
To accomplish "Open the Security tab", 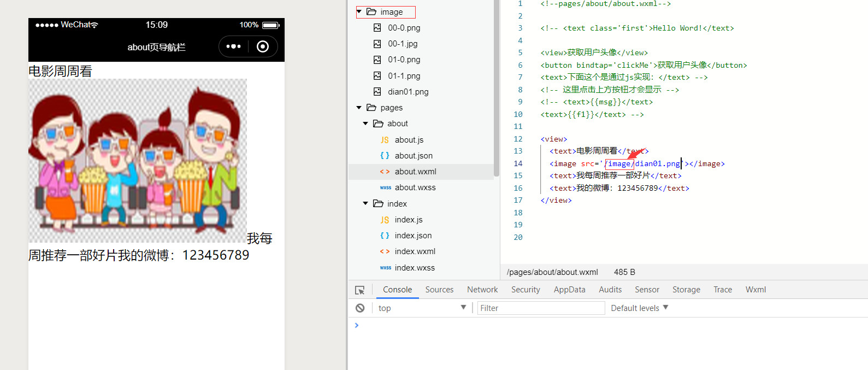I will click(525, 290).
